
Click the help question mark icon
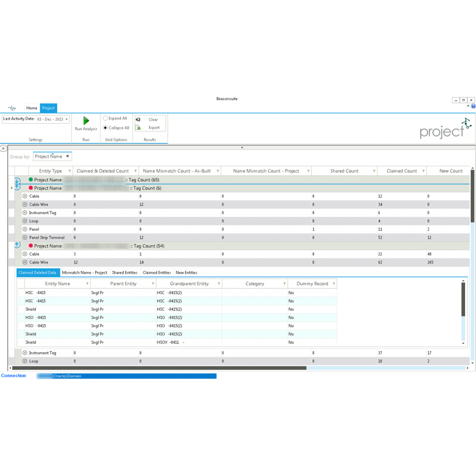(473, 106)
